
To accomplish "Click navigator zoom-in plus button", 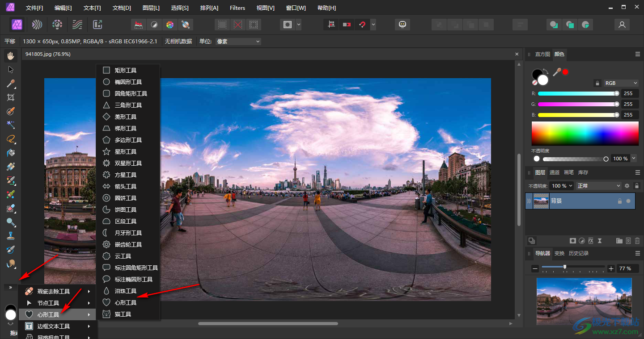I will point(611,268).
